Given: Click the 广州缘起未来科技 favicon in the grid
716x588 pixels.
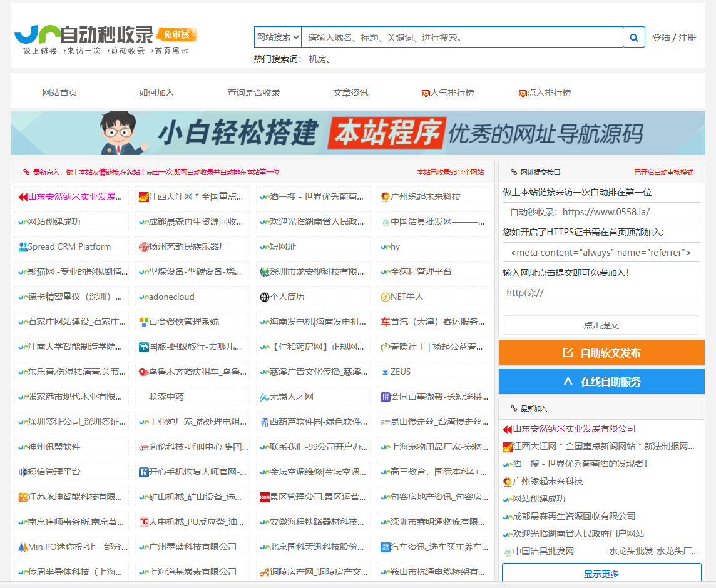Looking at the screenshot, I should click(386, 197).
